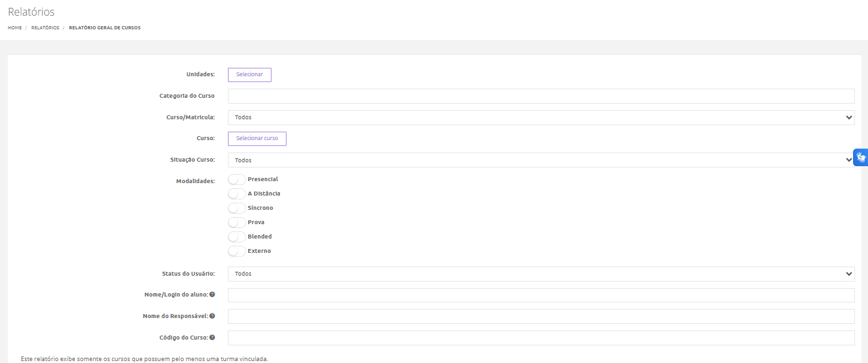Turn on the Síncrono modality
The width and height of the screenshot is (868, 363).
pyautogui.click(x=237, y=208)
